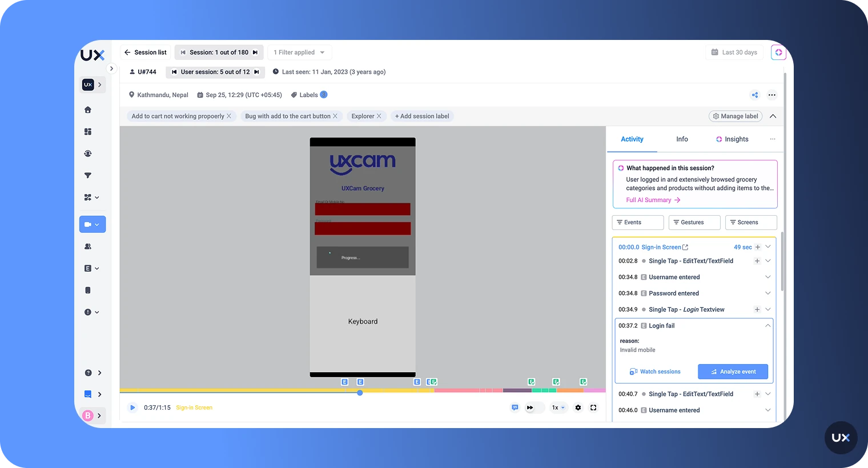
Task: Open playback speed 1x dropdown
Action: 558,408
